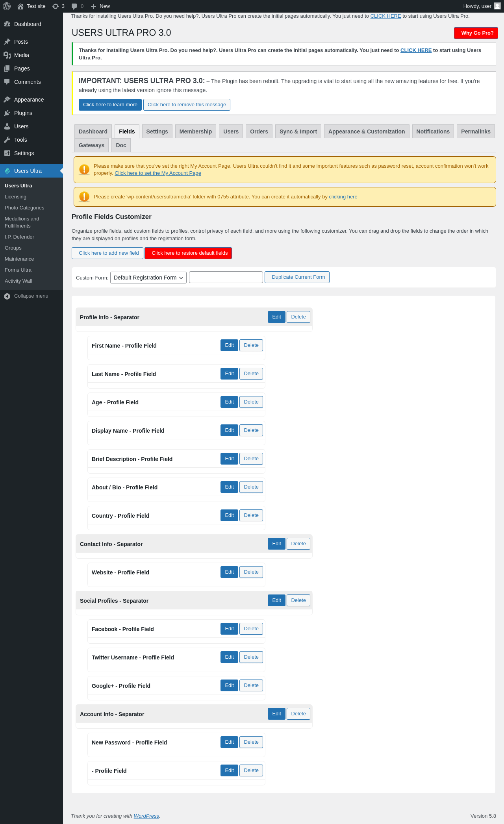Click the set My Account Page link

coord(158,173)
